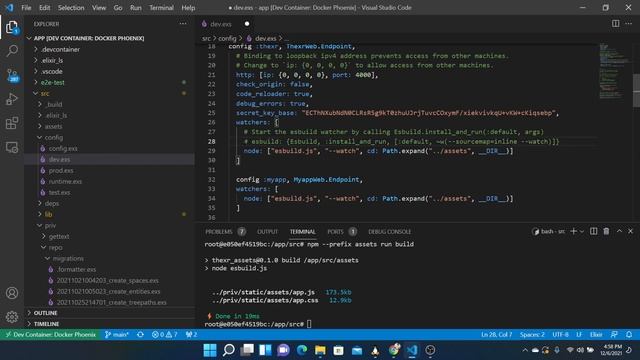Open Microsoft Edge from taskbar
The height and width of the screenshot is (360, 640).
point(302,350)
